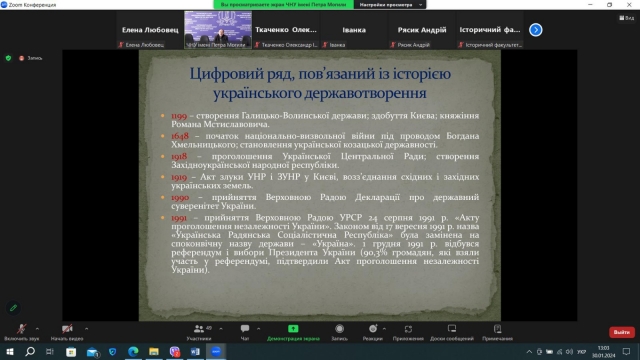Screen dimensions: 640x360
Task: Click the Запись record button in toolbar
Action: [x=339, y=332]
